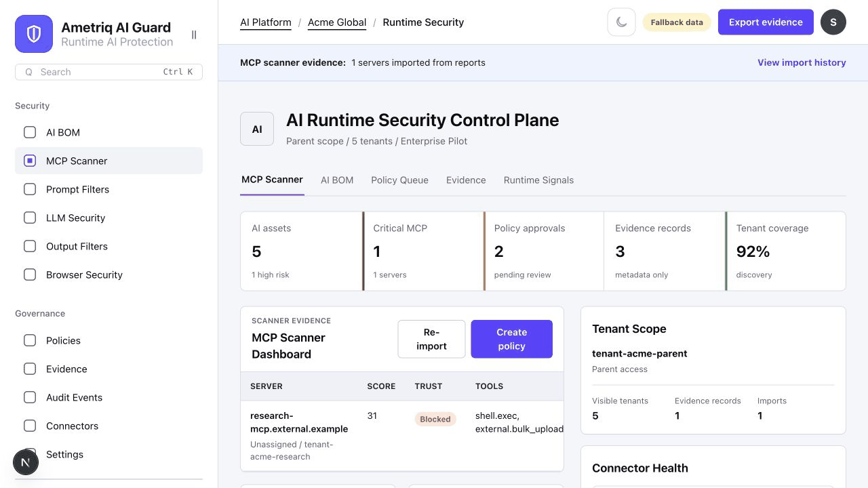
Task: Switch to the MCP Scanner tab
Action: click(x=272, y=180)
